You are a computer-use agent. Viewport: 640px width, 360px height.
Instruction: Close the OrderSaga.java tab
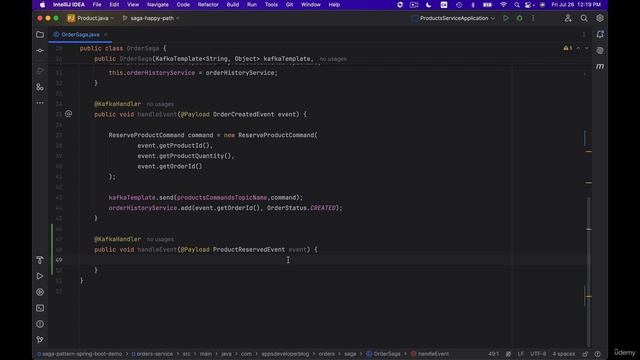[x=106, y=35]
